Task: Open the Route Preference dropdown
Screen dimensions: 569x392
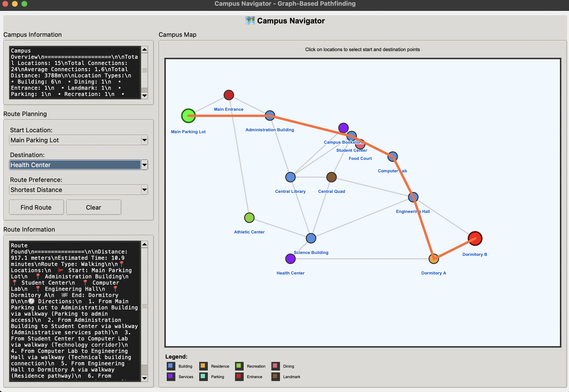Action: coord(144,190)
